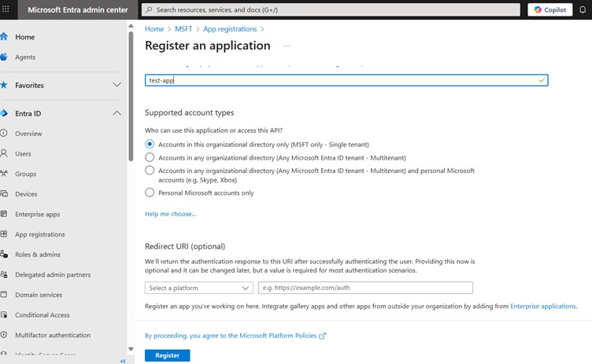Open the Home icon in sidebar
The image size is (592, 364).
(x=4, y=37)
